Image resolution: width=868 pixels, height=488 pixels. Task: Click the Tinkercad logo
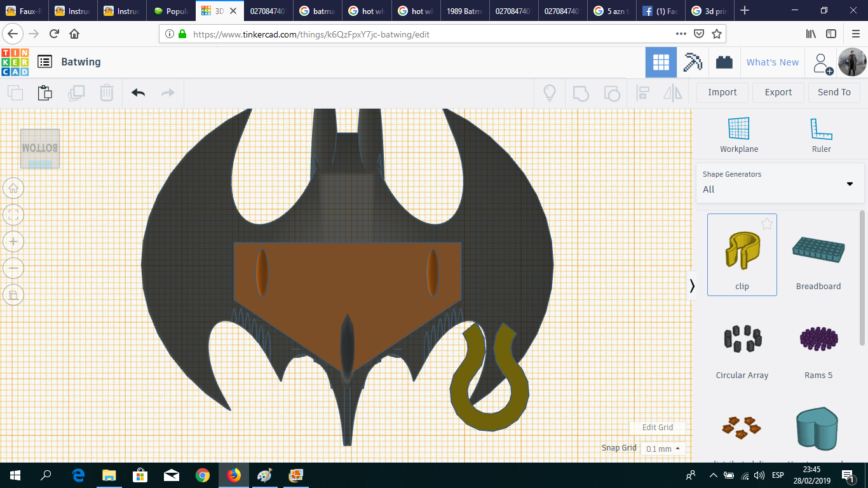(15, 62)
